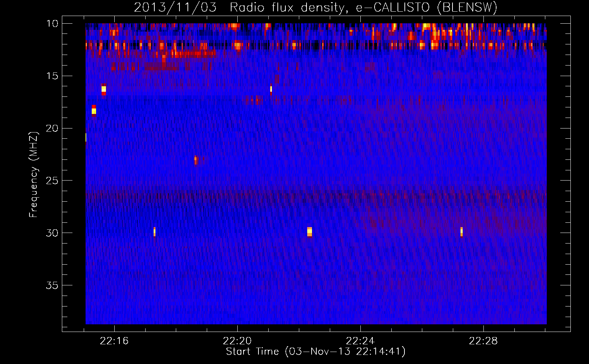Click the bright burst at 30 MHz near 22:22

[309, 232]
